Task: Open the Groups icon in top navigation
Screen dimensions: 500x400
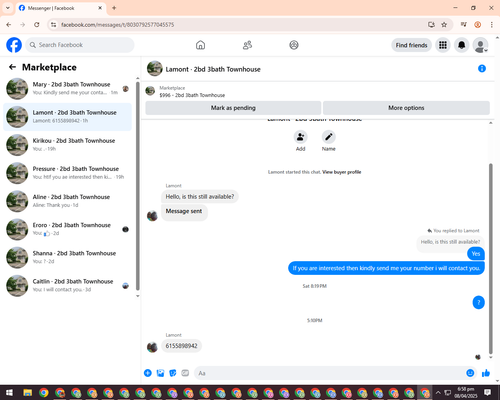Action: coord(294,45)
